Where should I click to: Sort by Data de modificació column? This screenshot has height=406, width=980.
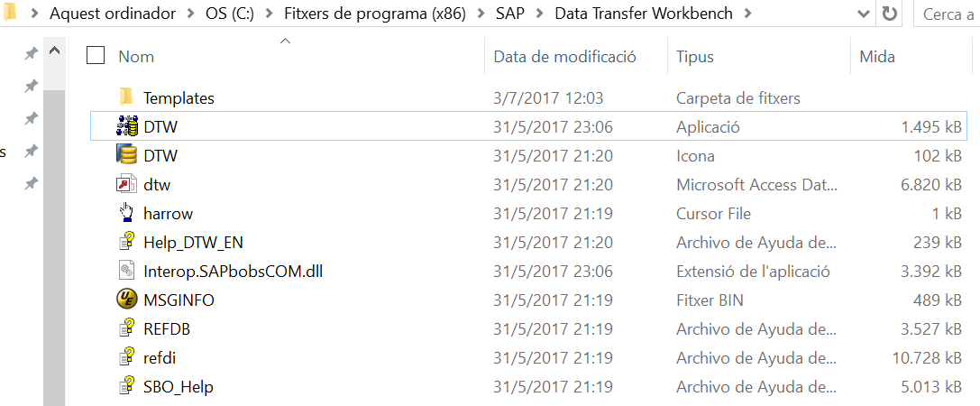(565, 56)
